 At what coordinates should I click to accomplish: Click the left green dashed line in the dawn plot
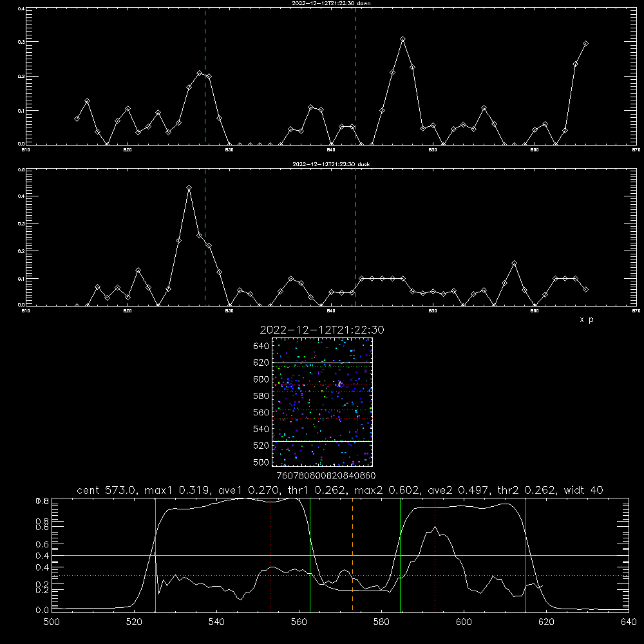205,77
